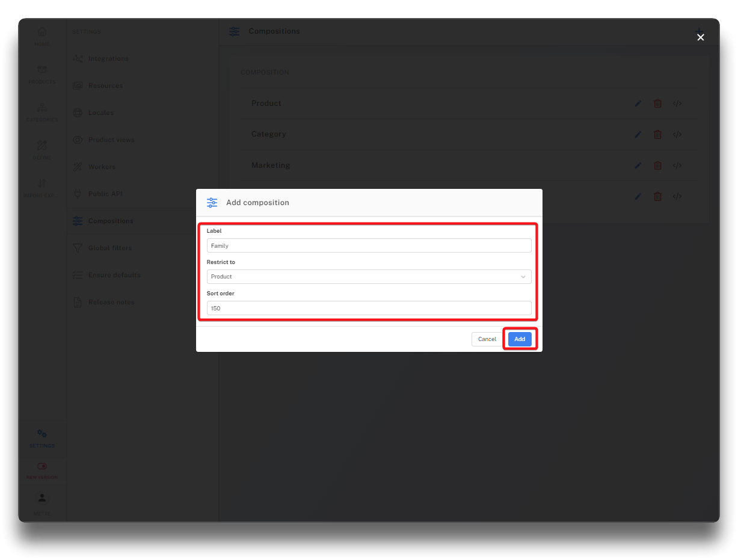
Task: Open the Products section icon
Action: [x=42, y=74]
